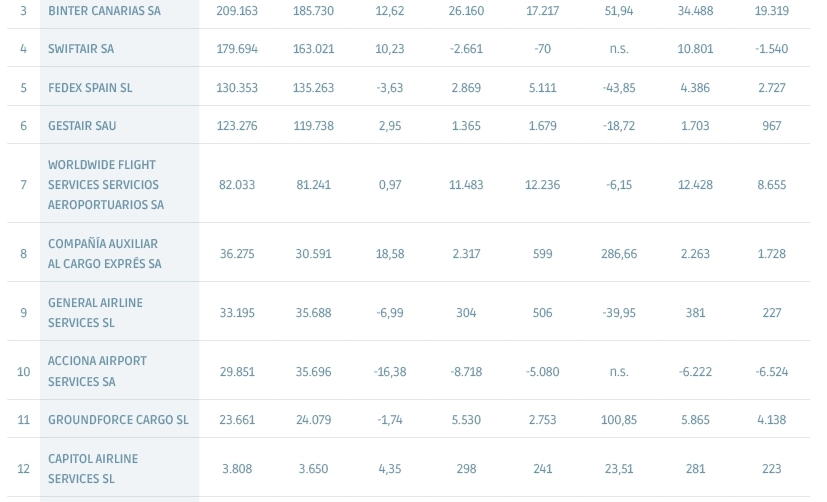Select the n.s. cell in Swiftair row
Image resolution: width=827 pixels, height=502 pixels.
pyautogui.click(x=619, y=49)
